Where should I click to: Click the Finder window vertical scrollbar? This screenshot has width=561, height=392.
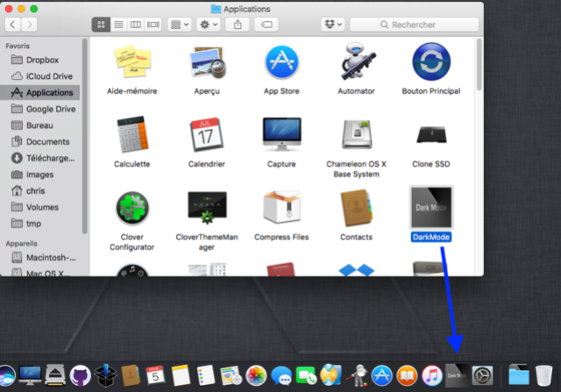pos(479,64)
